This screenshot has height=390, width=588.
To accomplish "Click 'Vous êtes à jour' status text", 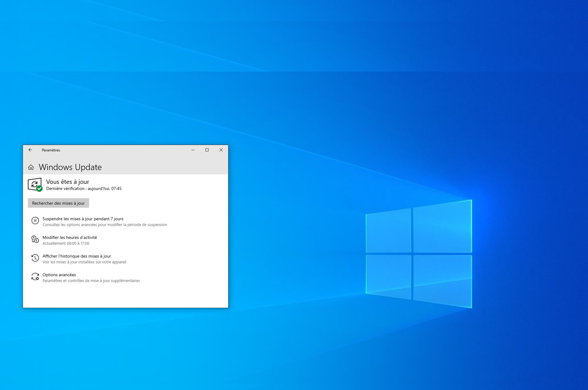I will [x=68, y=182].
